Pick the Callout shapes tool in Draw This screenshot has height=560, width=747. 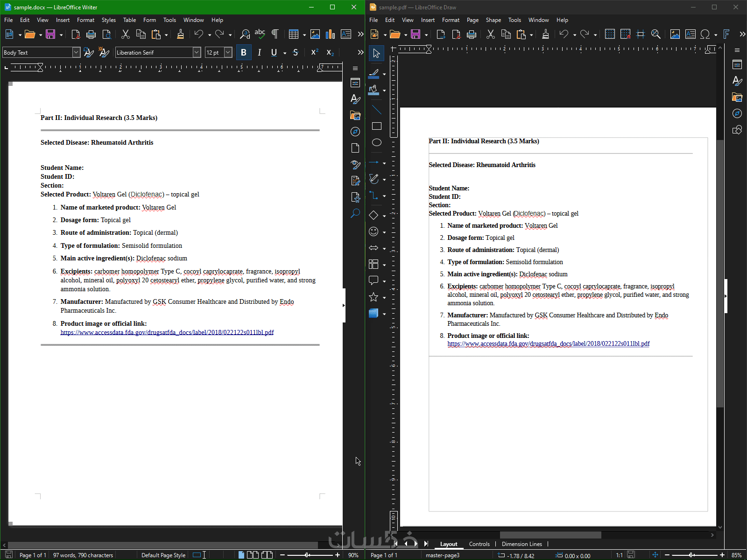tap(373, 280)
